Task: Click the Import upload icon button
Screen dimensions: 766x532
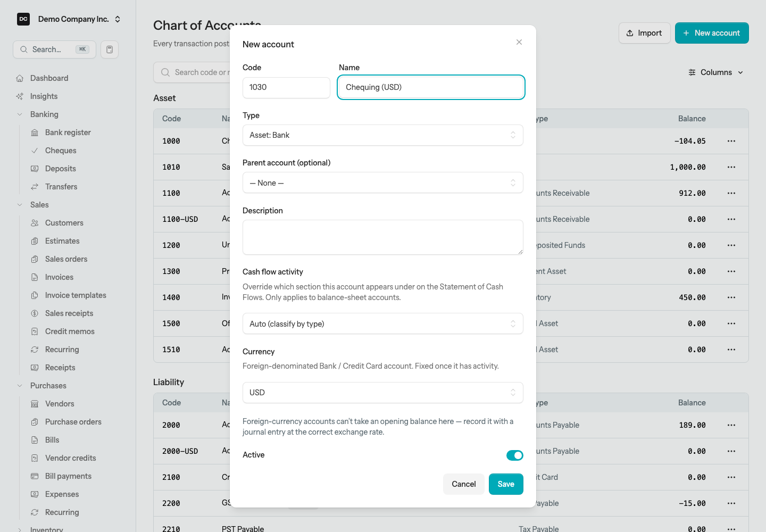Action: point(644,33)
